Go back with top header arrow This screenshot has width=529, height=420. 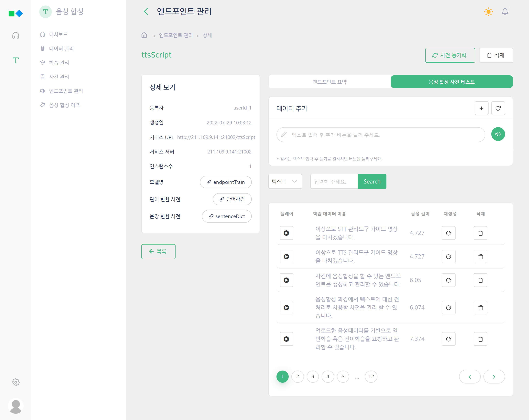tap(146, 11)
